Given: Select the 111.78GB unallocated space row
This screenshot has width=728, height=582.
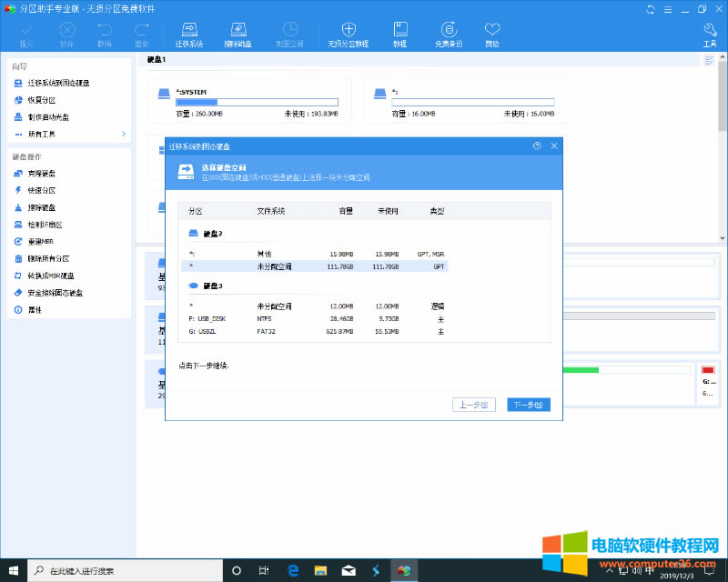Looking at the screenshot, I should point(364,266).
